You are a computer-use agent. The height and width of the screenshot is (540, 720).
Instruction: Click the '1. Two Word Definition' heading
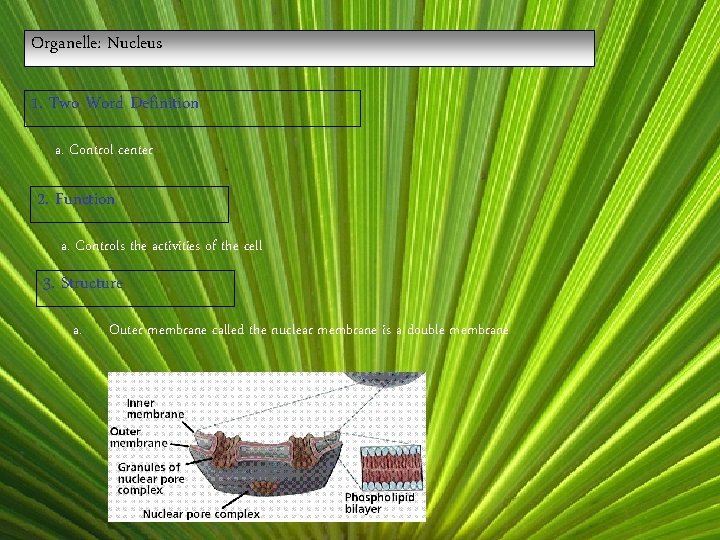tap(192, 108)
